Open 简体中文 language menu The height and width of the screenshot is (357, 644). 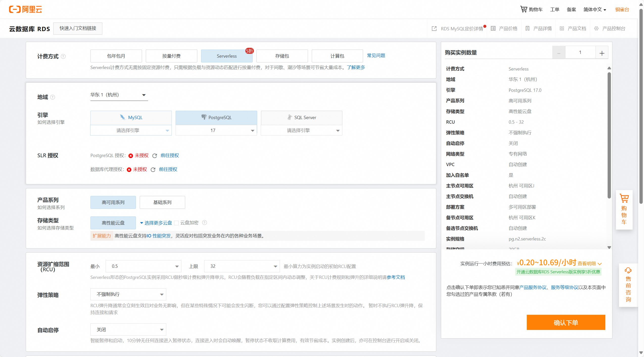coord(594,10)
